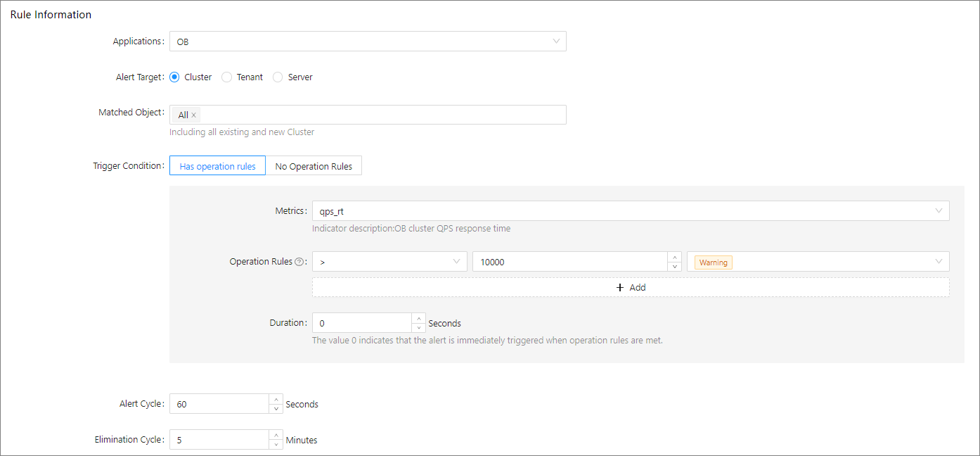Click the Operation Rules help icon
Image resolution: width=980 pixels, height=456 pixels.
(x=299, y=262)
